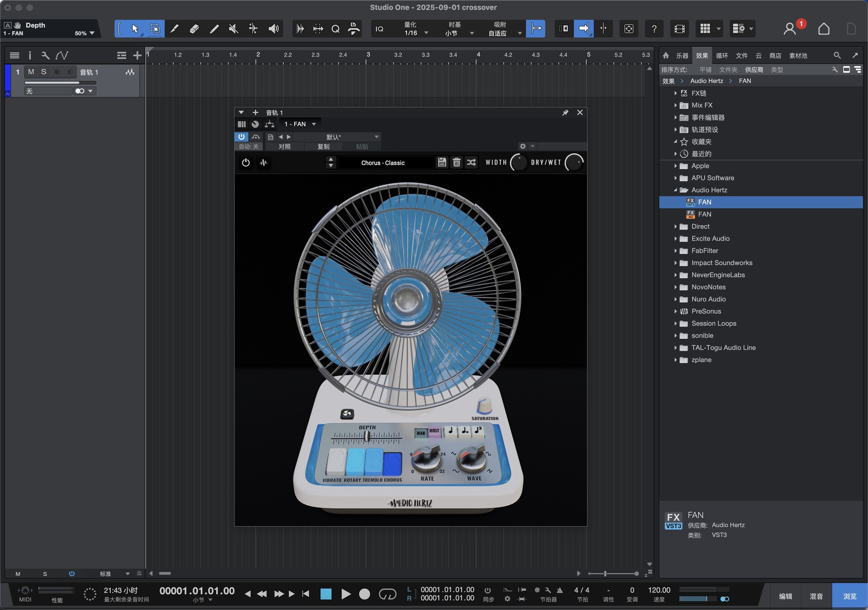This screenshot has width=868, height=610.
Task: Open the user account icon
Action: pyautogui.click(x=790, y=29)
